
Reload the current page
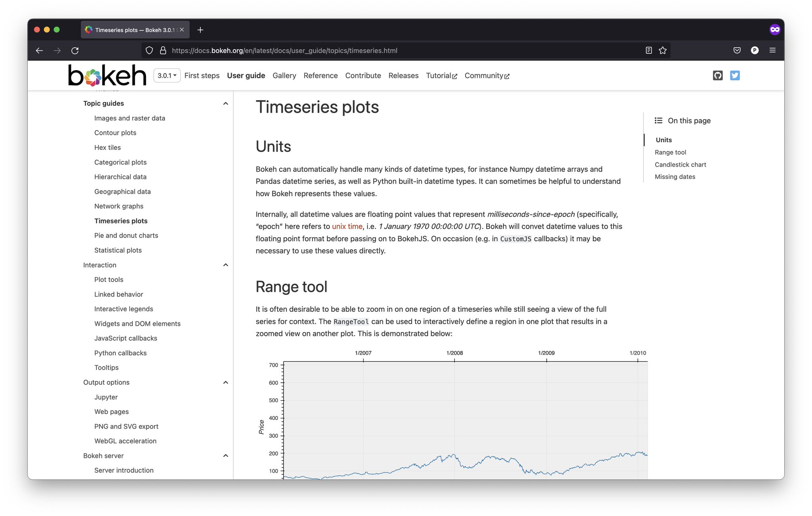[75, 50]
